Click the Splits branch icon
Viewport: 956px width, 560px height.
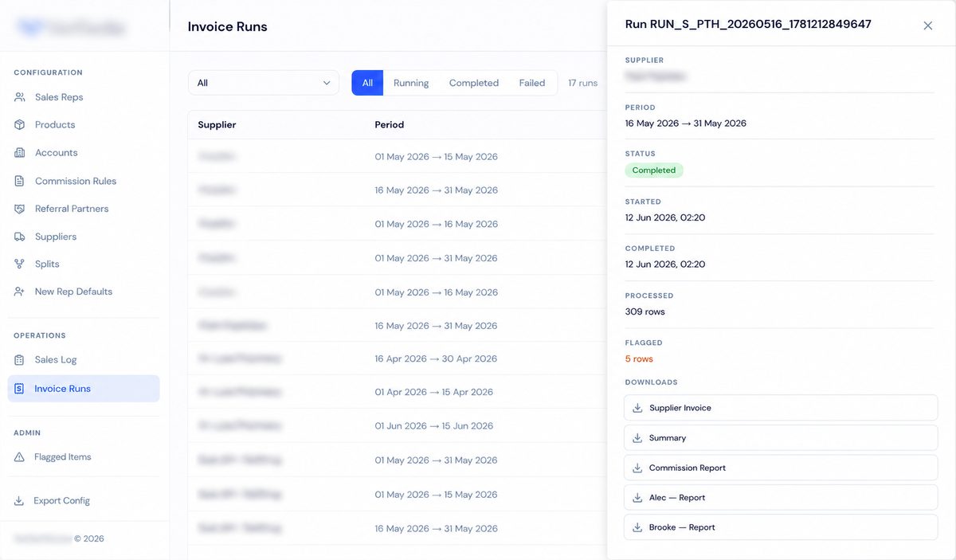[x=19, y=264]
